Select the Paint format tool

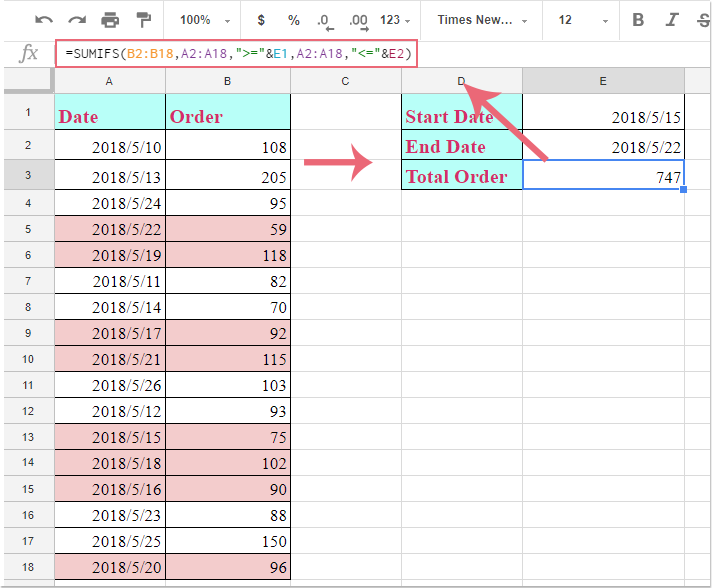coord(143,20)
